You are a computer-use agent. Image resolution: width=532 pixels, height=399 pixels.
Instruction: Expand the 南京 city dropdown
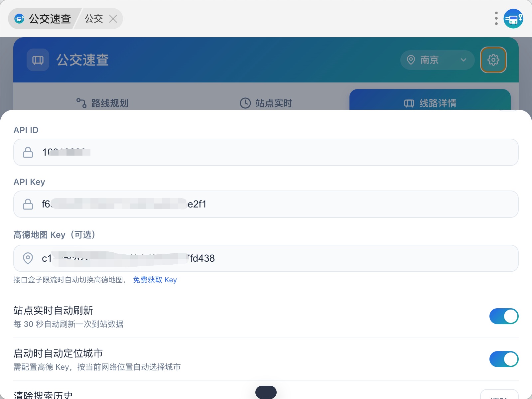[437, 60]
